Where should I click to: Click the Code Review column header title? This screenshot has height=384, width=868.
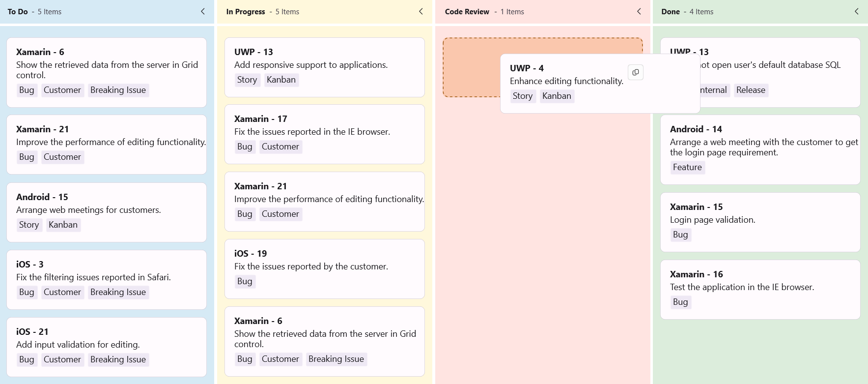click(x=467, y=11)
